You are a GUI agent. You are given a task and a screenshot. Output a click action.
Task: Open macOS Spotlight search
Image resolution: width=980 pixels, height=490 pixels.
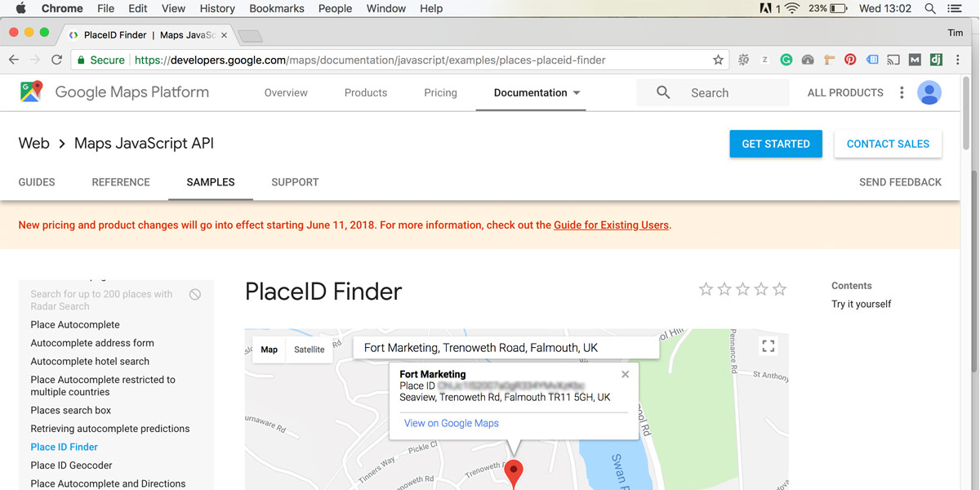tap(930, 8)
